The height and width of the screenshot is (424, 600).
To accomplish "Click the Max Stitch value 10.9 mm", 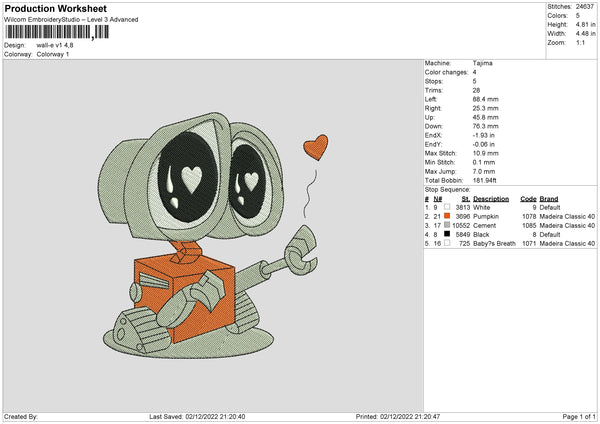I will (x=486, y=153).
